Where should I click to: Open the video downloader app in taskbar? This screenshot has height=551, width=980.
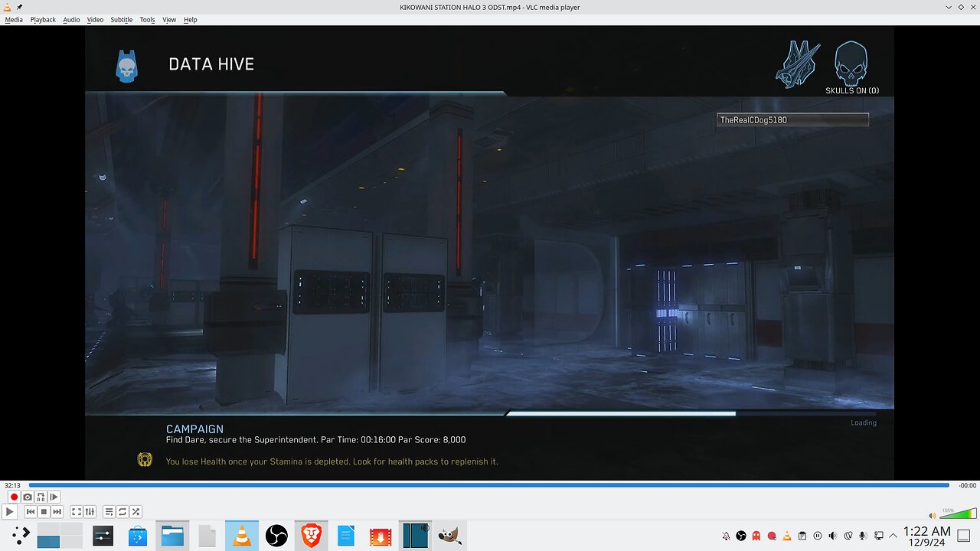pos(381,535)
